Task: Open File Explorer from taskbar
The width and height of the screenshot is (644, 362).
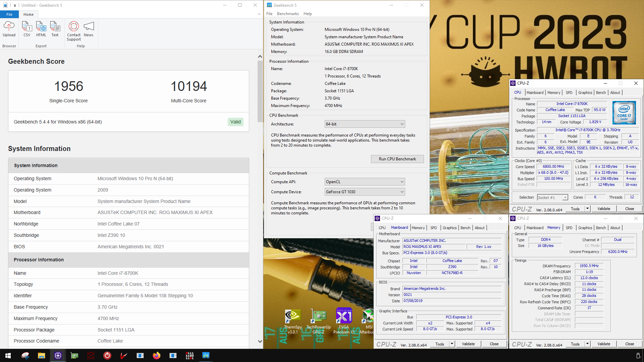Action: click(x=41, y=355)
